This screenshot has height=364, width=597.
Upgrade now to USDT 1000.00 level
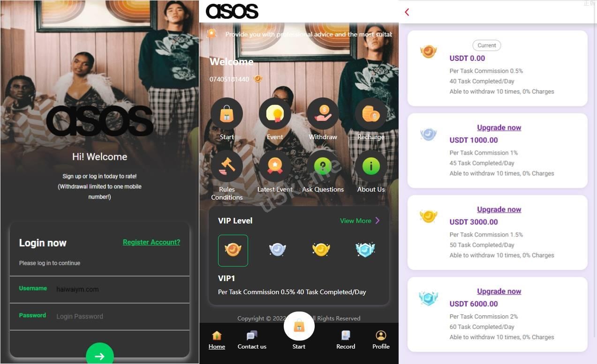[x=499, y=127]
